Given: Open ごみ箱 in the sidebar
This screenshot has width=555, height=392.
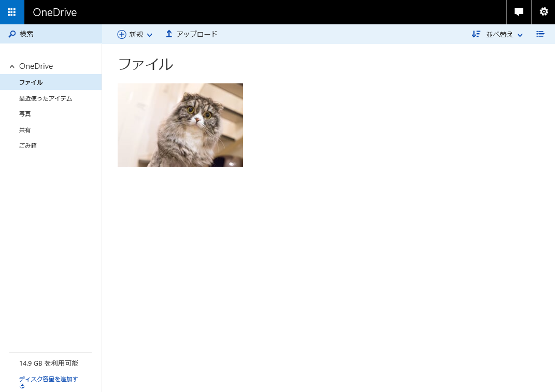Looking at the screenshot, I should (28, 146).
